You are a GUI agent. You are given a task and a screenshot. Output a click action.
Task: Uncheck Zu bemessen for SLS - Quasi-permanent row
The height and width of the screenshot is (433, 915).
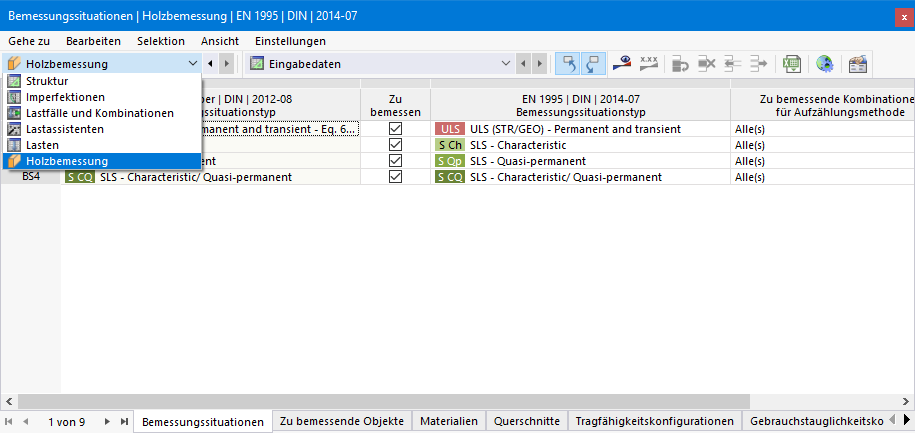click(x=395, y=161)
